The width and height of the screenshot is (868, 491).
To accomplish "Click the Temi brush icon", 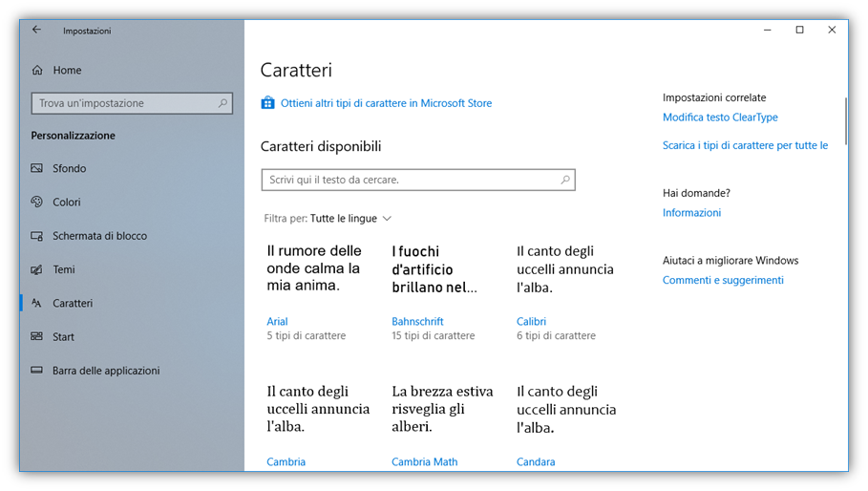I will [37, 269].
